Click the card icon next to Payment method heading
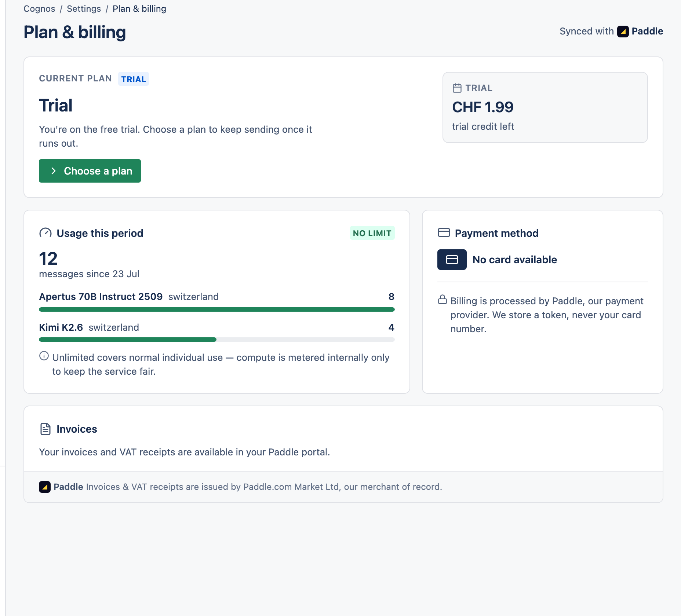Screen dimensions: 681x616 444,232
